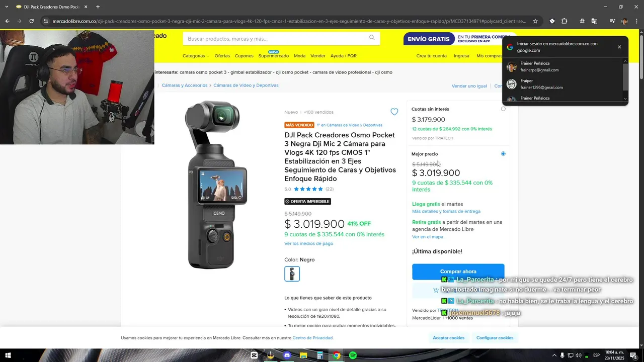Image resolution: width=644 pixels, height=362 pixels.
Task: Close the Google sign-in popup
Action: coord(619,47)
